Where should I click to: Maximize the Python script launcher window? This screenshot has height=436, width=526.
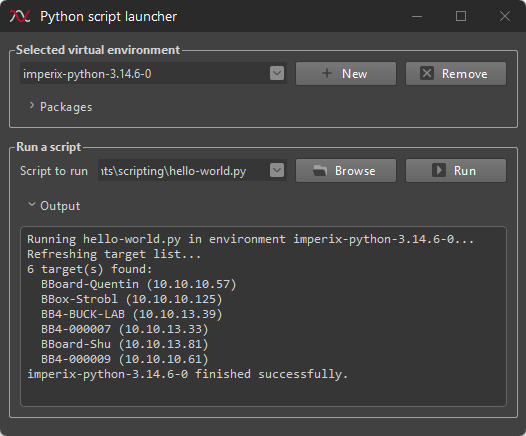(461, 16)
